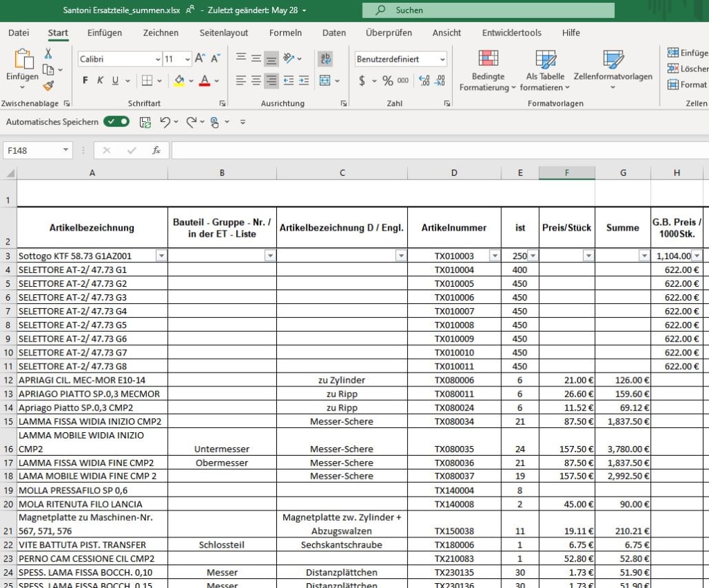The height and width of the screenshot is (588, 709).
Task: Click the Increase Indent icon
Action: point(304,80)
